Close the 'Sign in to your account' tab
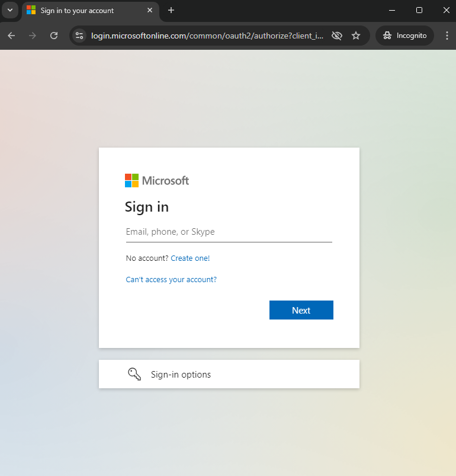 tap(150, 10)
